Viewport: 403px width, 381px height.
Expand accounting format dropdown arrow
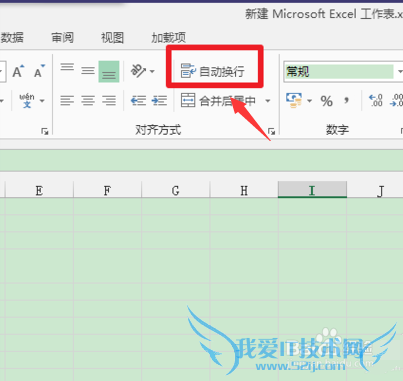point(310,101)
